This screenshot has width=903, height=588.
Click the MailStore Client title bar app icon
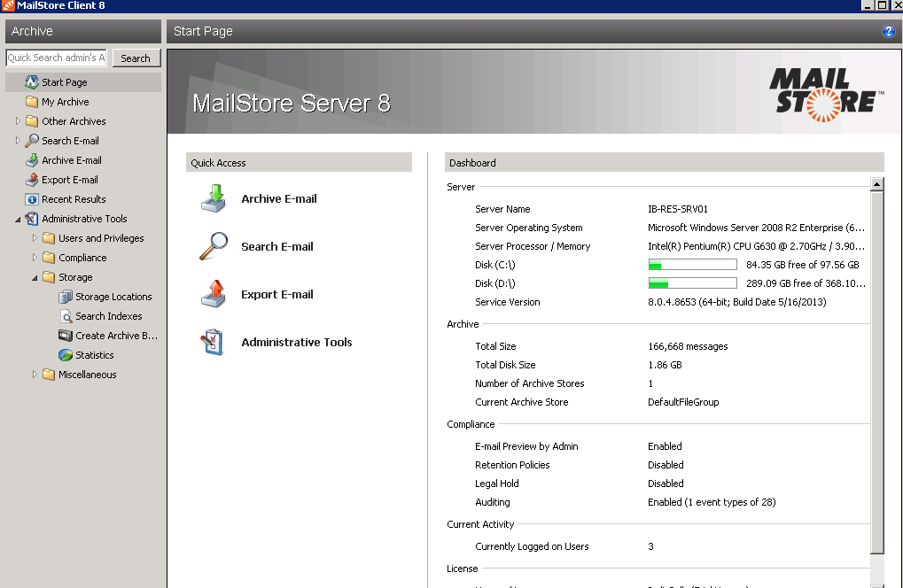tap(7, 5)
